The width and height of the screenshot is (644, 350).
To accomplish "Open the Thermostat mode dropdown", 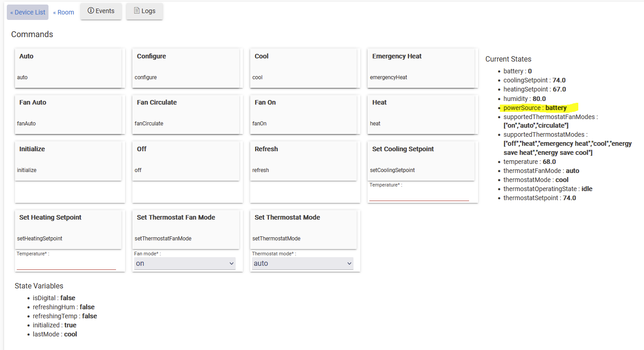I will (302, 264).
